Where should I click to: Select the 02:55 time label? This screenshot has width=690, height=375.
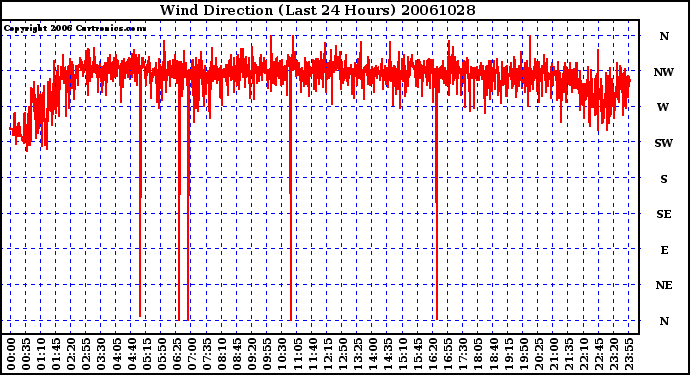(x=86, y=354)
